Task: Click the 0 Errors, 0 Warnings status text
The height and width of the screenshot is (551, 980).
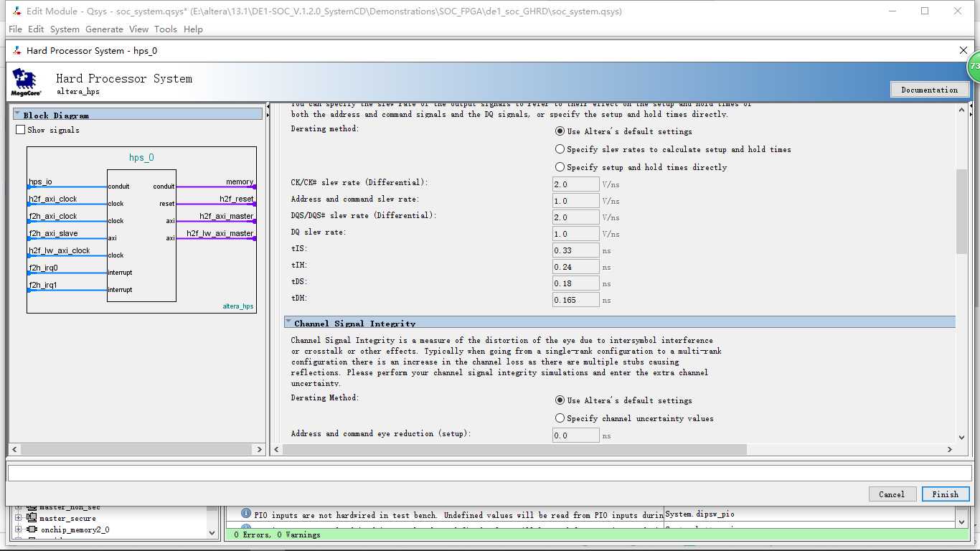Action: (x=278, y=534)
